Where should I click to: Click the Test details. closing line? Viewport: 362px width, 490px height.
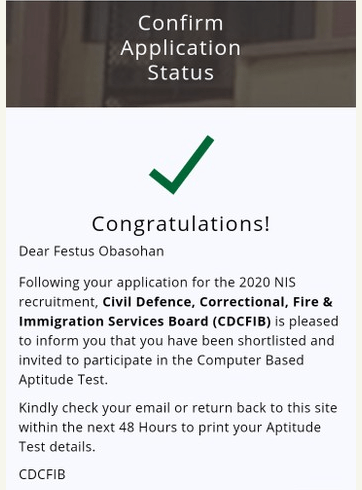pyautogui.click(x=57, y=447)
